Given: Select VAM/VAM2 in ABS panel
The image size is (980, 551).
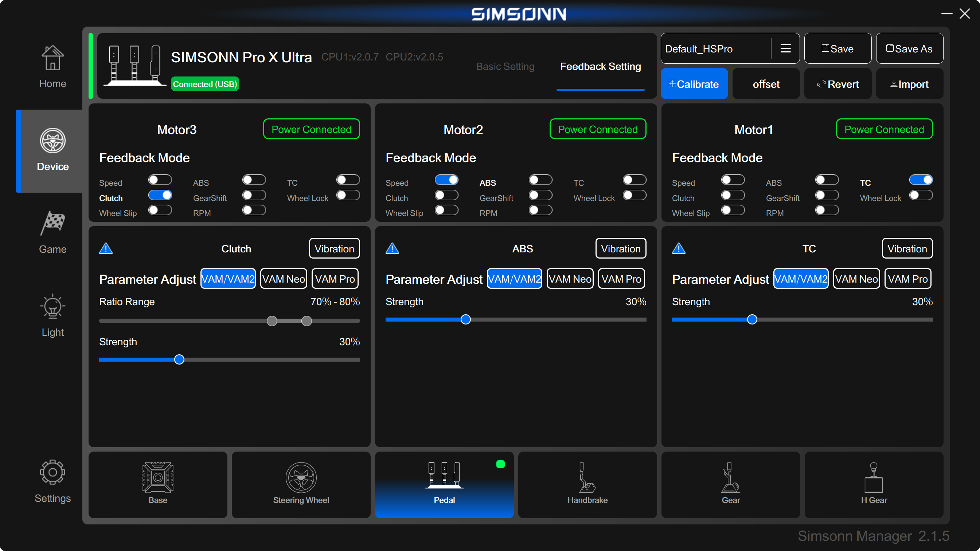Looking at the screenshot, I should tap(514, 279).
